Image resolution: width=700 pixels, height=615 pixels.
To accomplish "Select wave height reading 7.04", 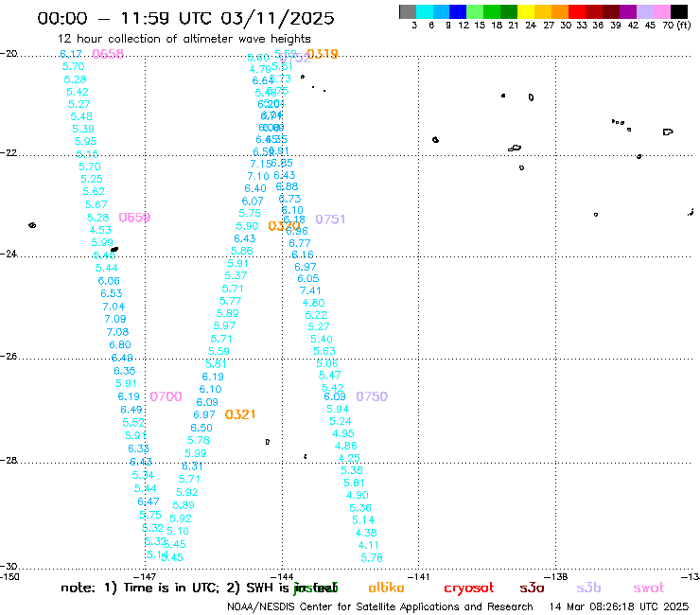I will pyautogui.click(x=114, y=307).
